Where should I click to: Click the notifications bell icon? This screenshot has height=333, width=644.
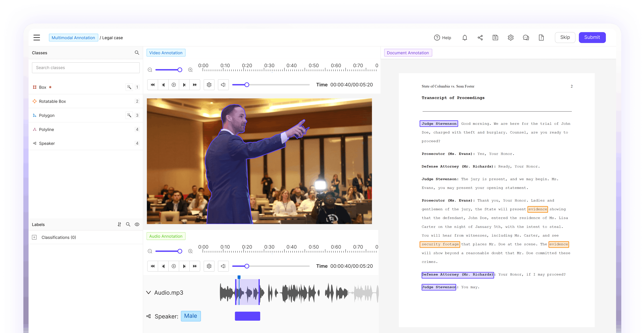[464, 38]
